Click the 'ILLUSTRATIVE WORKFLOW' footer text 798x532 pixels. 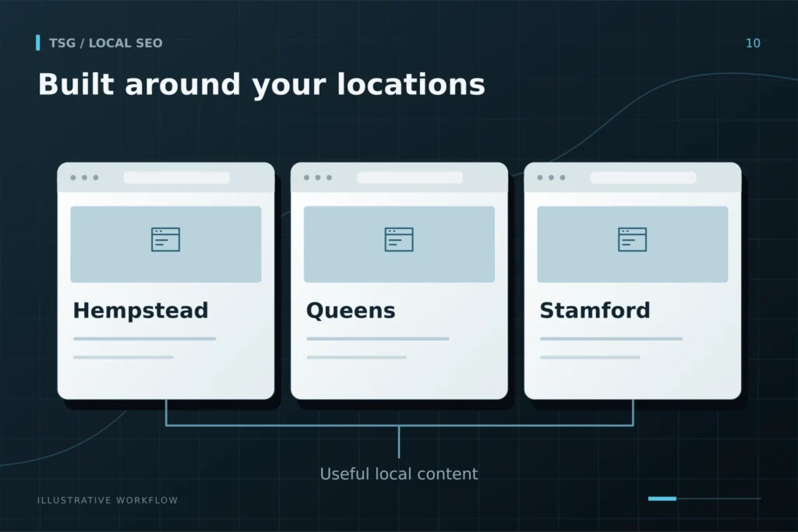coord(108,501)
